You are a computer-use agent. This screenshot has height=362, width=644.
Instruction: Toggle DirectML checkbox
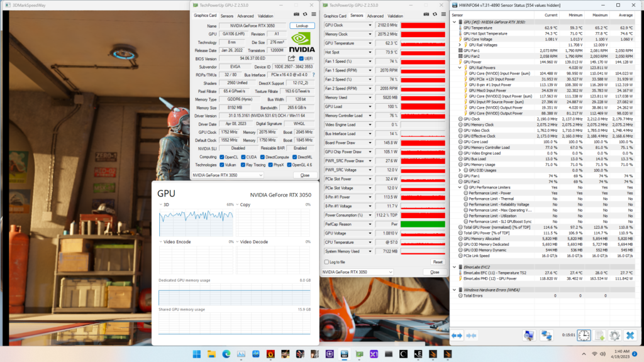294,156
